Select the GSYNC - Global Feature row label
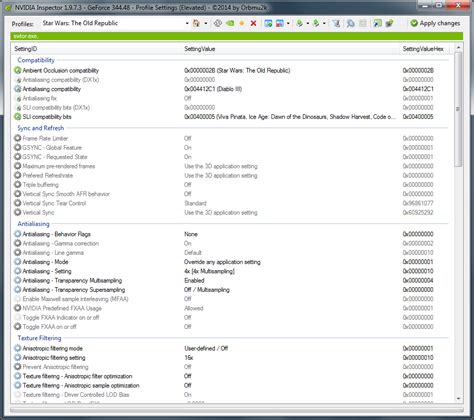Image resolution: width=474 pixels, height=420 pixels. coord(52,147)
